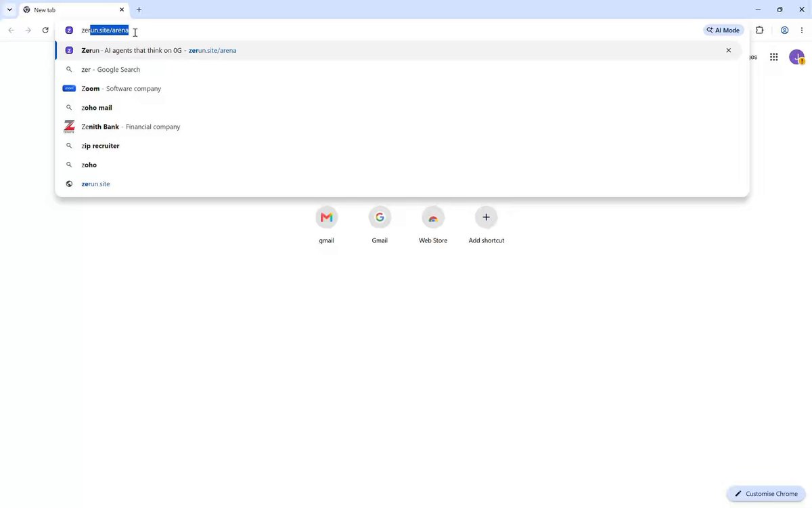Close the New tab tab
This screenshot has height=508, width=812.
pyautogui.click(x=122, y=10)
